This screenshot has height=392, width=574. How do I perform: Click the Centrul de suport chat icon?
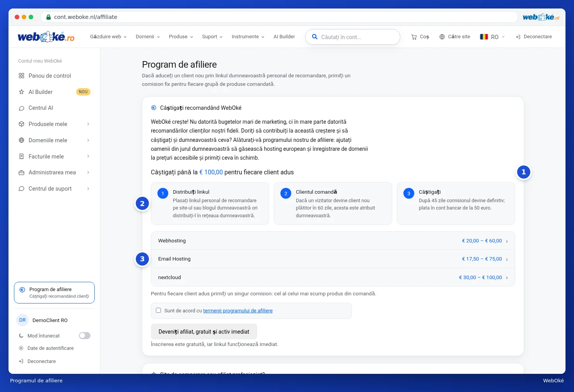[x=22, y=189]
